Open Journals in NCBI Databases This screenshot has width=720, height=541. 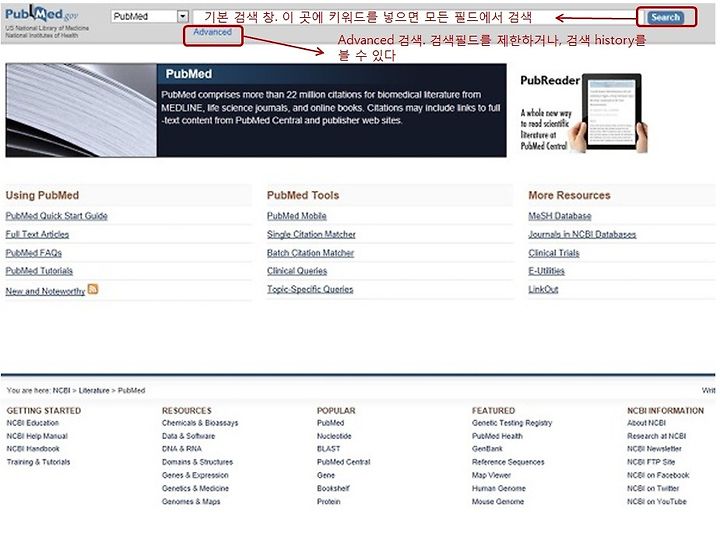pos(582,234)
